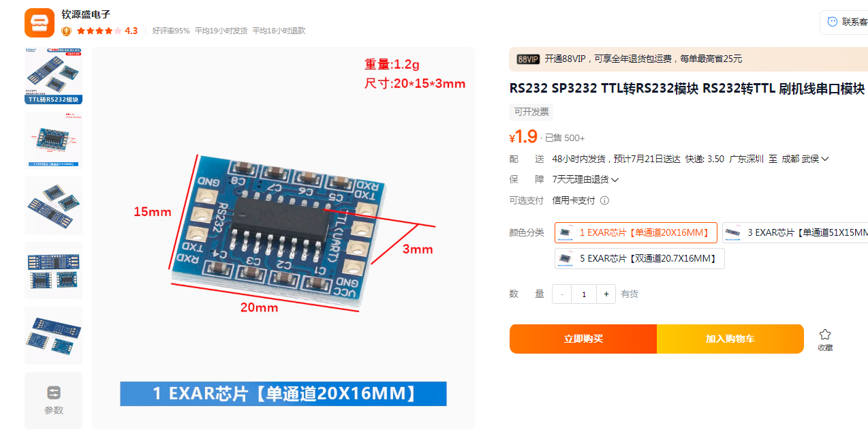Select option 5 EXAR芯片 双通道20.7X16MM
The width and height of the screenshot is (868, 432).
[x=639, y=258]
